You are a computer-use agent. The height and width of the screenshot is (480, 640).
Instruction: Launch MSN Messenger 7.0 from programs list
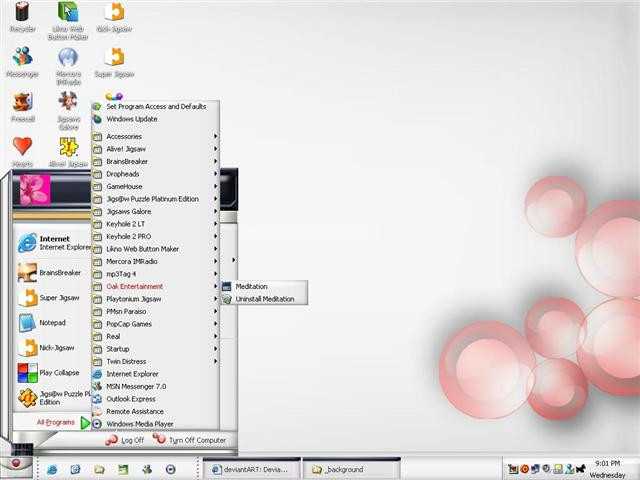(x=156, y=387)
